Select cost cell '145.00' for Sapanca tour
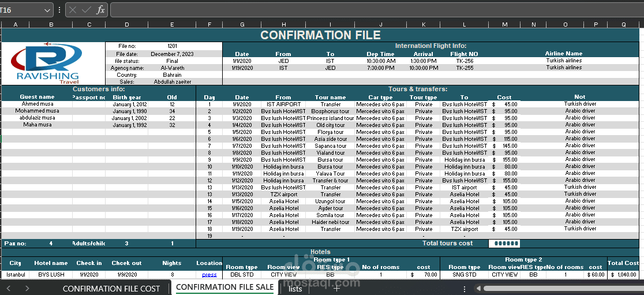Viewport: 644px width, 295px height. (504, 146)
